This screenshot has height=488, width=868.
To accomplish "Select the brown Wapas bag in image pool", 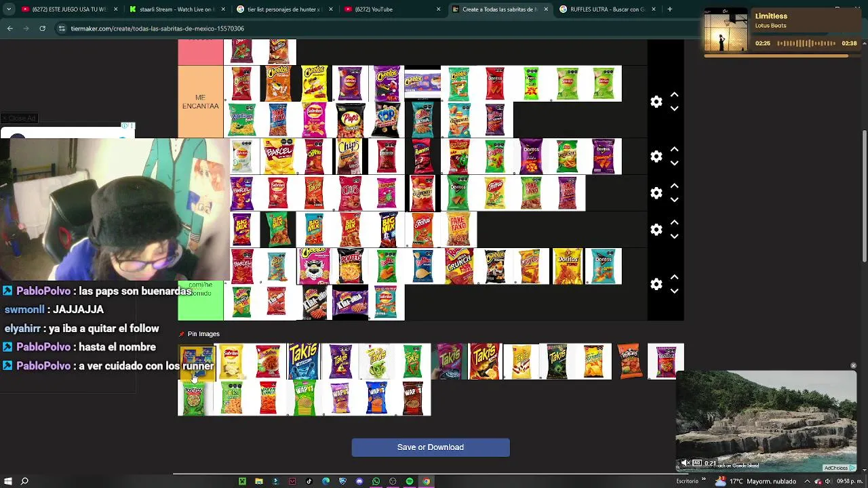I will (413, 398).
